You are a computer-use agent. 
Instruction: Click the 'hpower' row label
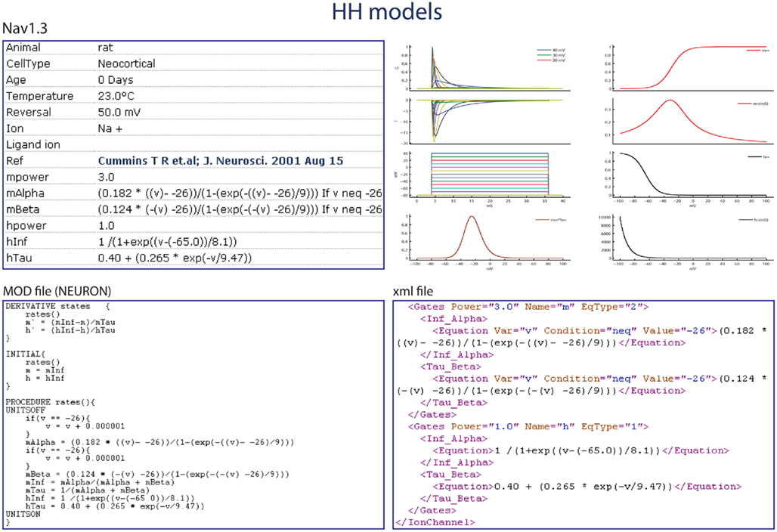(x=26, y=226)
